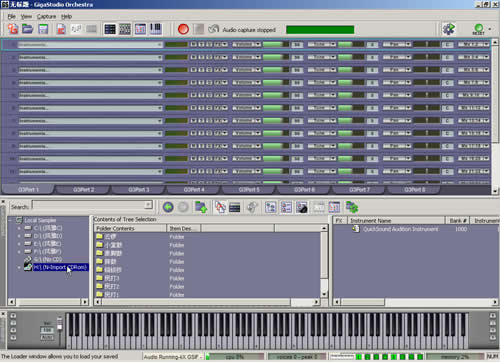Click the gray stop capture button
This screenshot has width=500, height=362.
[199, 29]
